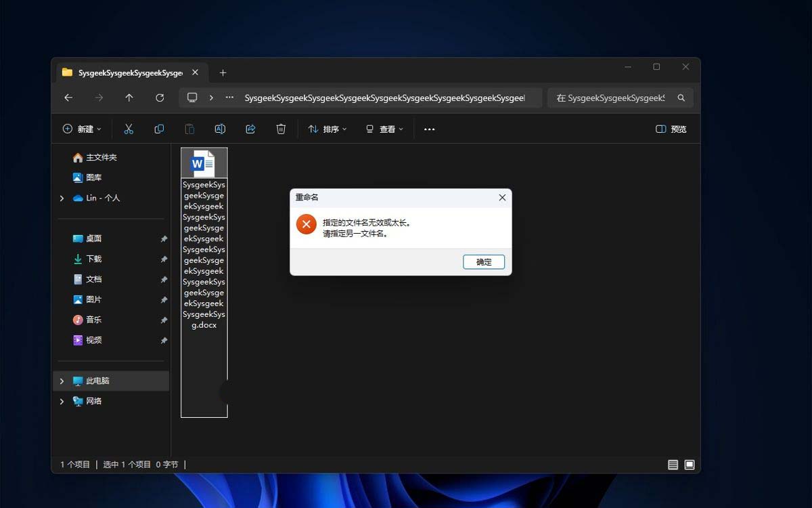The image size is (812, 508).
Task: Click the Rename icon in the toolbar
Action: pos(220,129)
